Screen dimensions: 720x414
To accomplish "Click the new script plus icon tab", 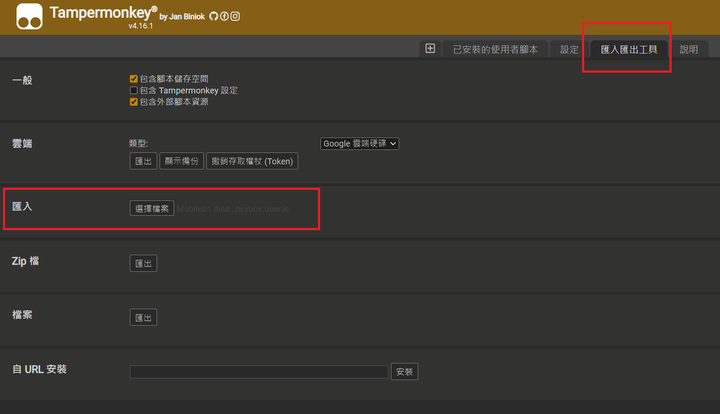I will tap(430, 49).
